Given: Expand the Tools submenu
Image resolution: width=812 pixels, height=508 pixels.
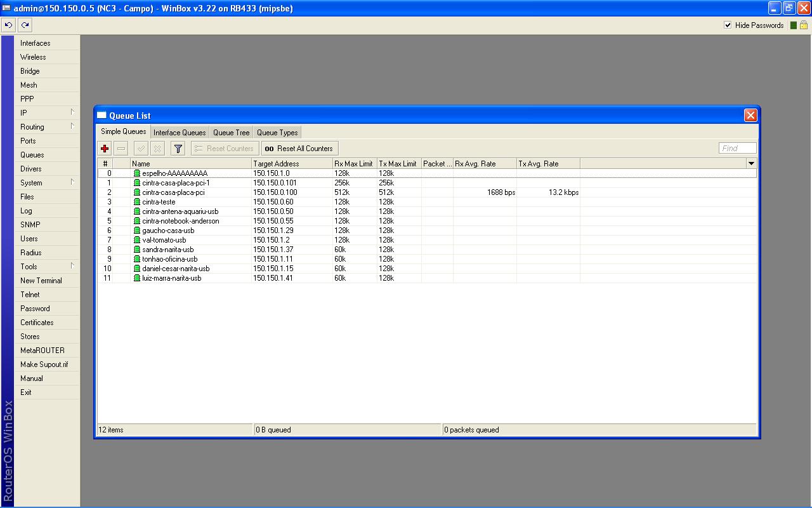Looking at the screenshot, I should pyautogui.click(x=72, y=266).
